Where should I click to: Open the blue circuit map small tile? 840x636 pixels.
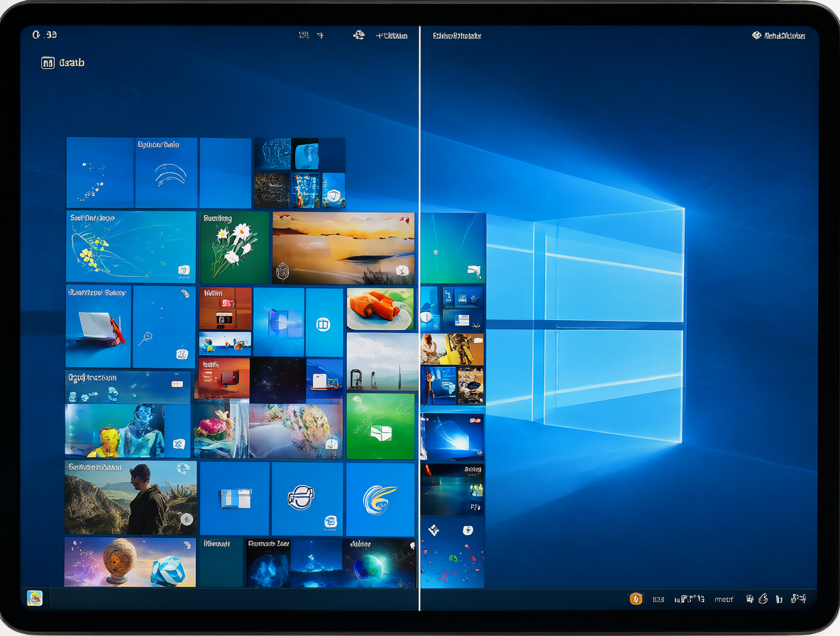pyautogui.click(x=272, y=154)
